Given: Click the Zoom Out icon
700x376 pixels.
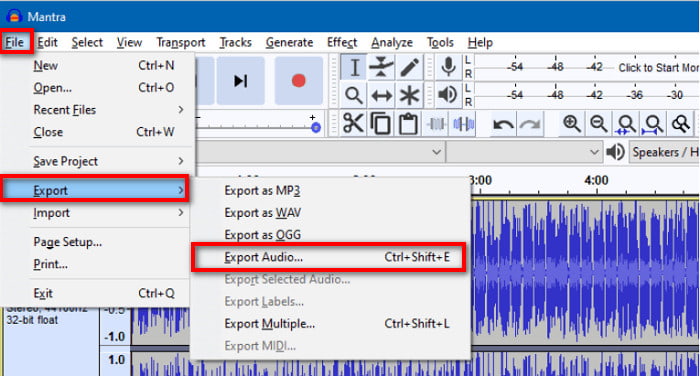Looking at the screenshot, I should pos(599,124).
